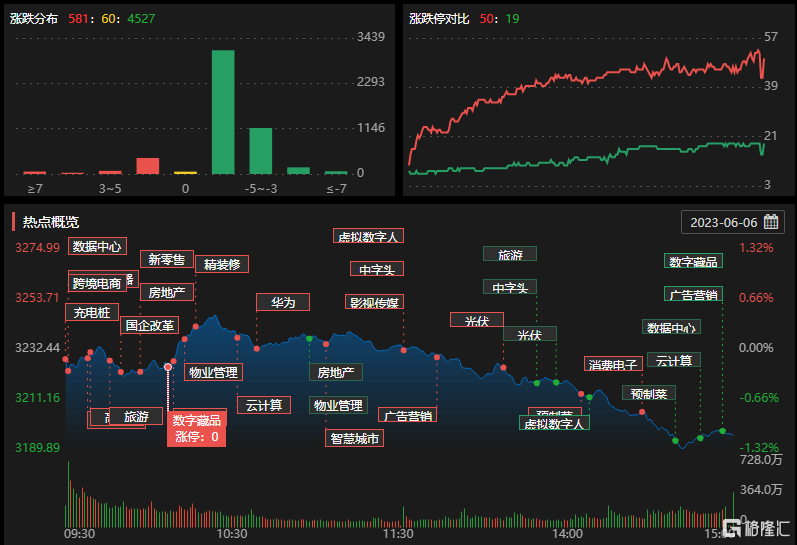This screenshot has height=545, width=797.
Task: Select the 影视传媒 hotspot label
Action: pyautogui.click(x=375, y=302)
